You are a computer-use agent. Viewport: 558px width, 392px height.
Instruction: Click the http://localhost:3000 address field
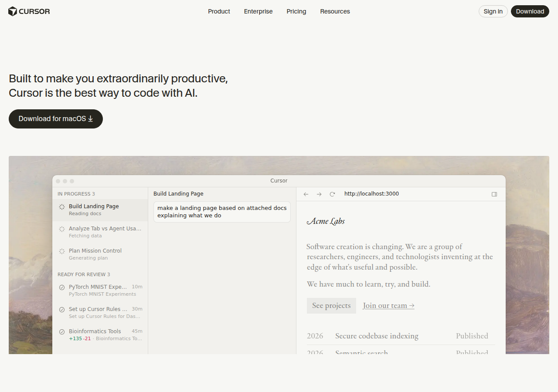point(371,194)
